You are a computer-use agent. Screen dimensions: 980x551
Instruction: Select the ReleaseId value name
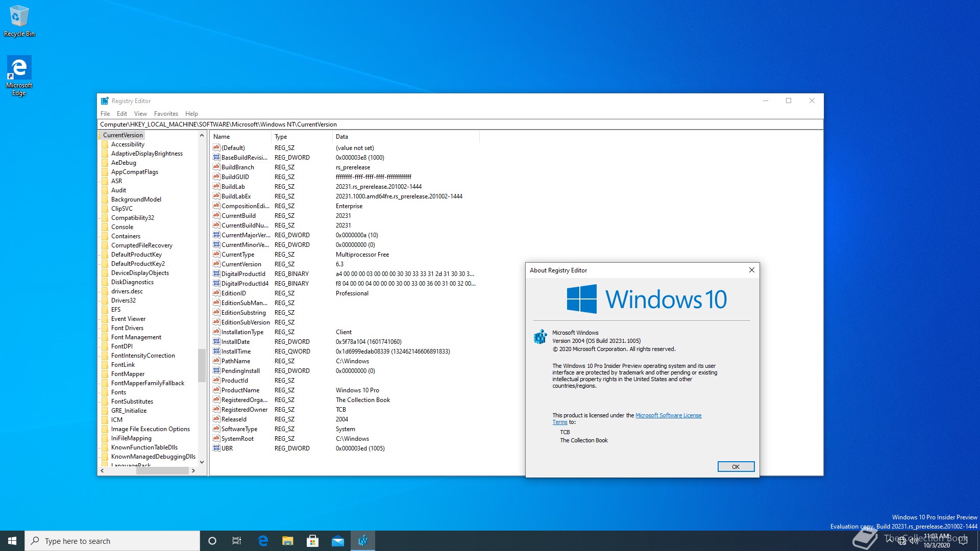point(234,419)
